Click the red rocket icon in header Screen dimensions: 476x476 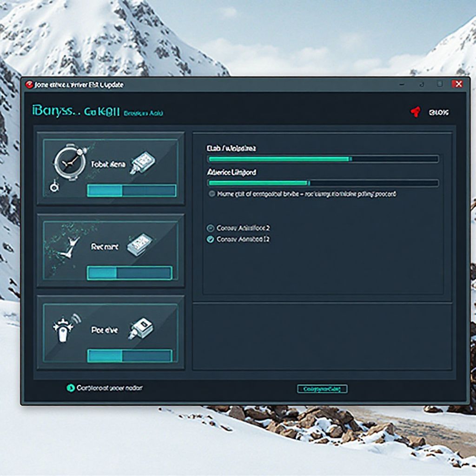[x=415, y=112]
